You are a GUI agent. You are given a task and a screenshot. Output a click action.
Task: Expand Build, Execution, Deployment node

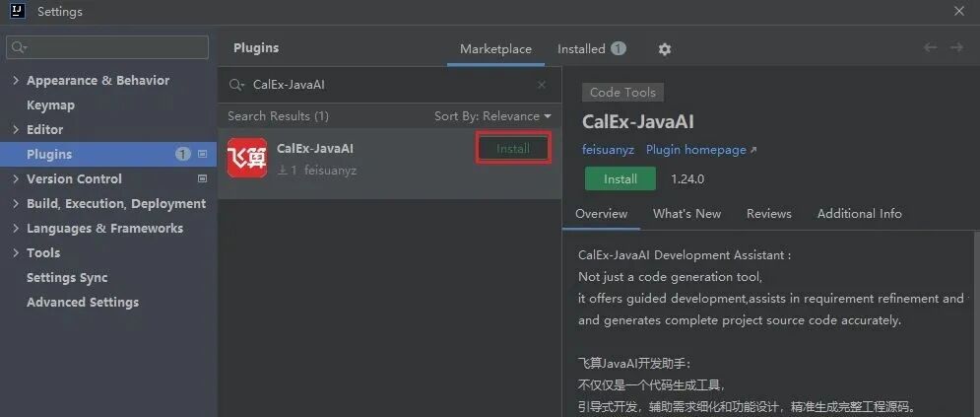tap(16, 203)
